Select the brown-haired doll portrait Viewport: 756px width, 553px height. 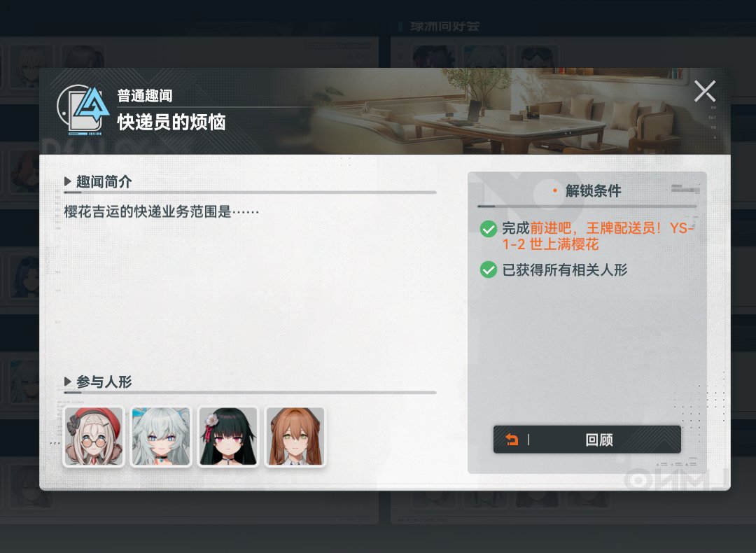pos(295,437)
